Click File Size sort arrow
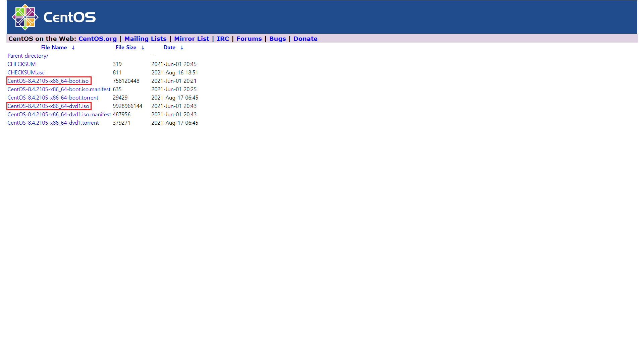The image size is (644, 362). [143, 48]
